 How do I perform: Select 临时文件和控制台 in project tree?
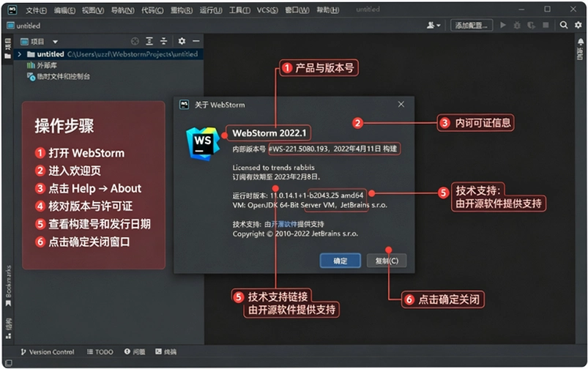click(59, 76)
